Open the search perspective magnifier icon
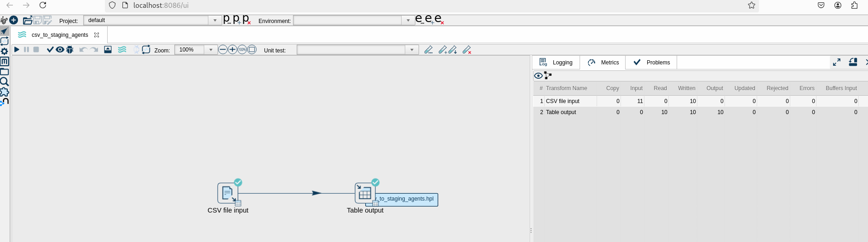 point(5,82)
